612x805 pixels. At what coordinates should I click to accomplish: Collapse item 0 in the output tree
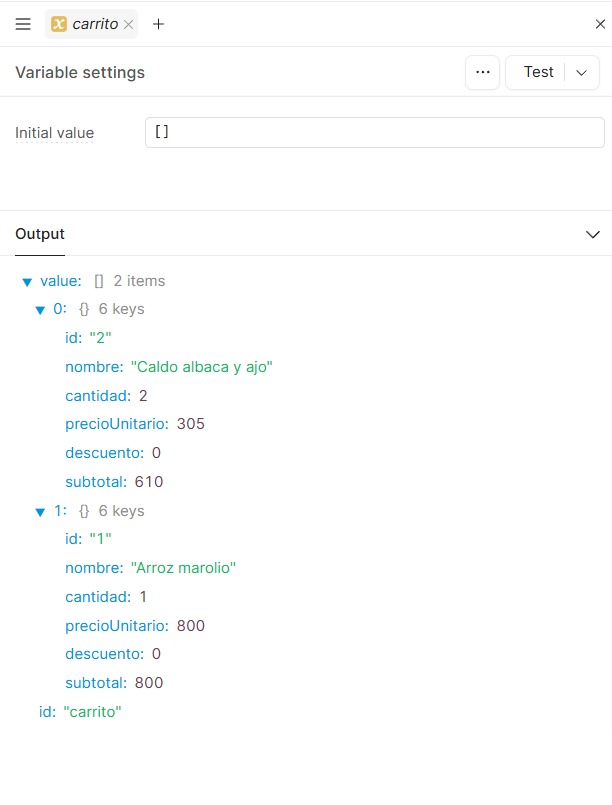click(41, 310)
